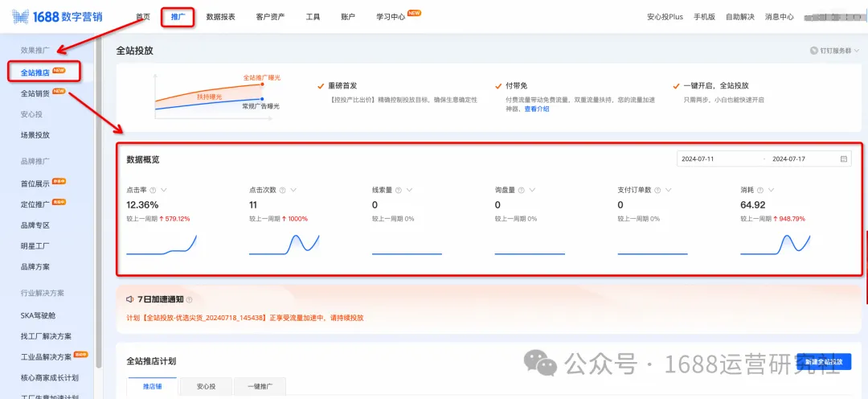The height and width of the screenshot is (399, 868).
Task: Open the 首页 top menu
Action: click(143, 17)
